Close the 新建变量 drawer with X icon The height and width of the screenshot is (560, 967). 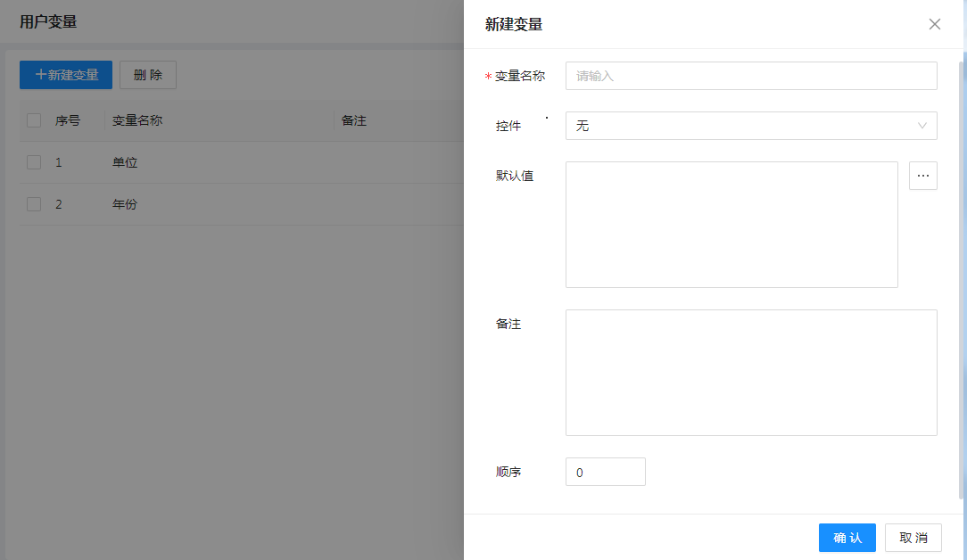coord(934,24)
